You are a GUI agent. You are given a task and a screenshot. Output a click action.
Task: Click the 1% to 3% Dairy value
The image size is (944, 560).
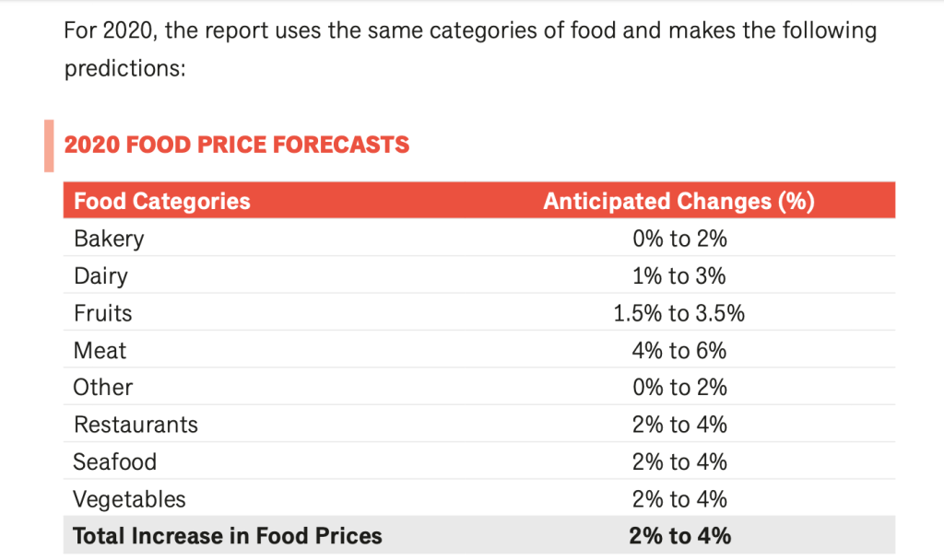(679, 275)
